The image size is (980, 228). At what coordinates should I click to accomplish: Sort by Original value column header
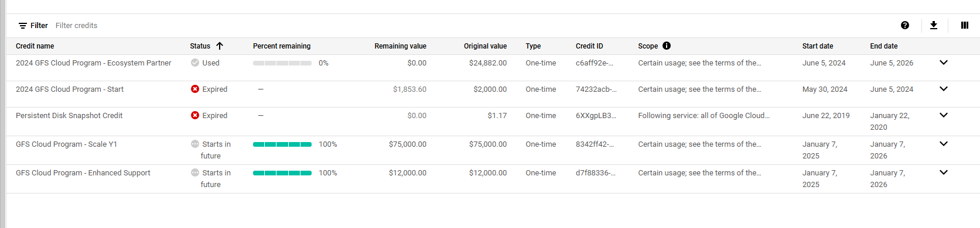tap(485, 46)
